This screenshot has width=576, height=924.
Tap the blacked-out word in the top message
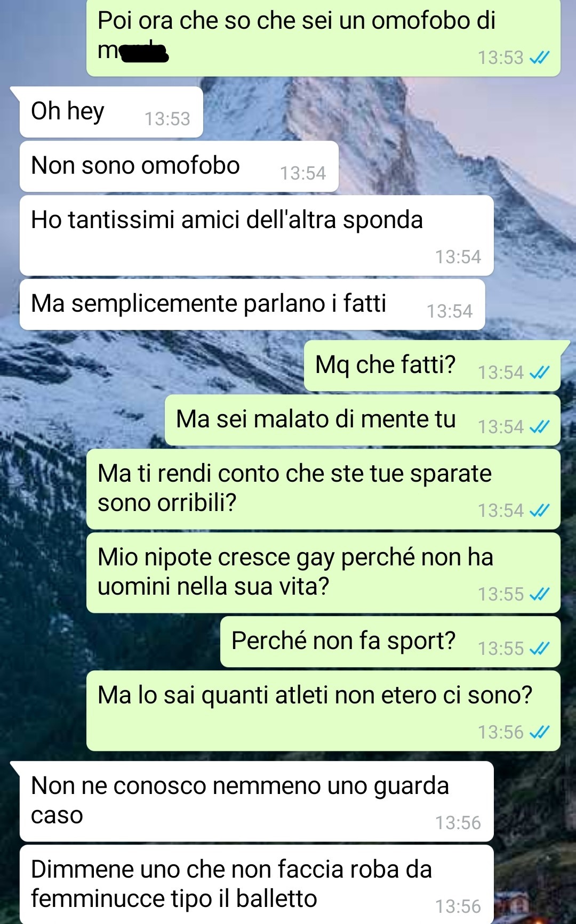[x=143, y=52]
